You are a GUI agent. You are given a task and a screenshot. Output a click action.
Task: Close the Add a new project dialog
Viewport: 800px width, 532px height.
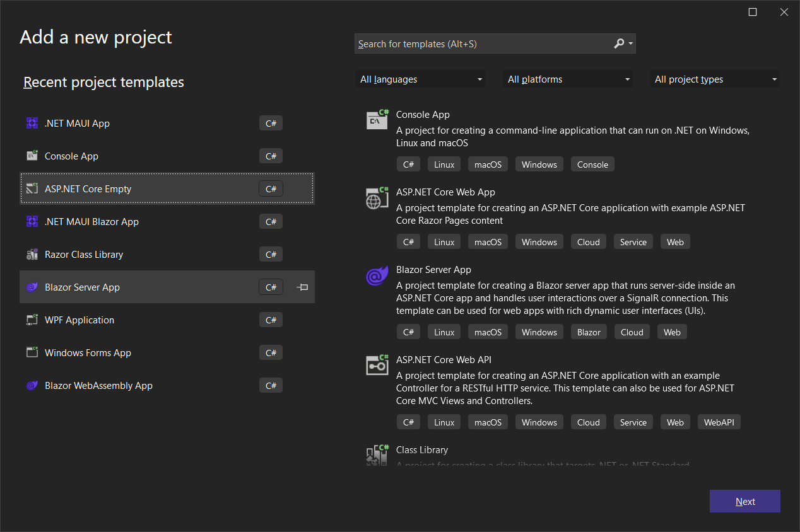[x=784, y=12]
